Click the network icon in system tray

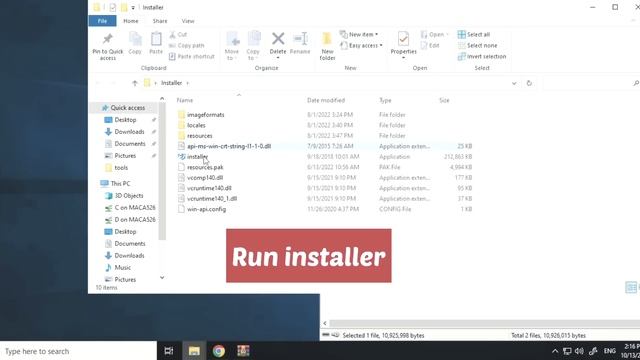567,351
